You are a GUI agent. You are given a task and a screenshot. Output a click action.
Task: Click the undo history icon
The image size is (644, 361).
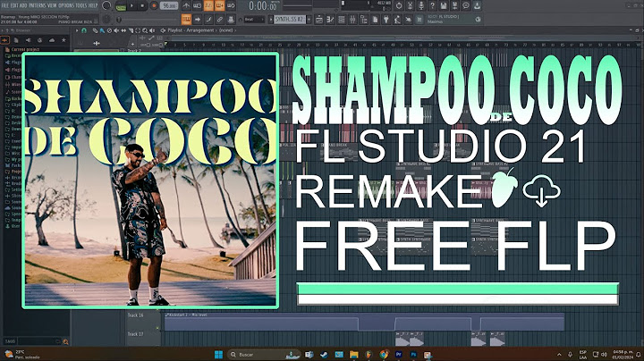click(x=399, y=5)
